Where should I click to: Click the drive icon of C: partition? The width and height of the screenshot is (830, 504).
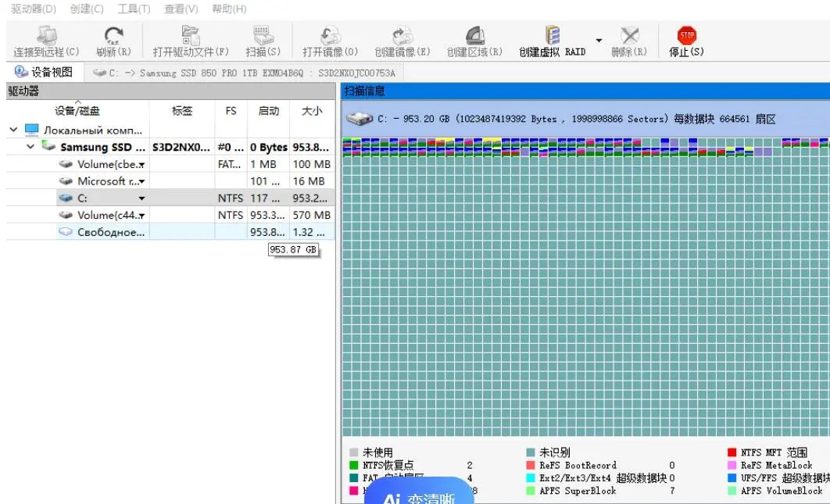[x=66, y=198]
